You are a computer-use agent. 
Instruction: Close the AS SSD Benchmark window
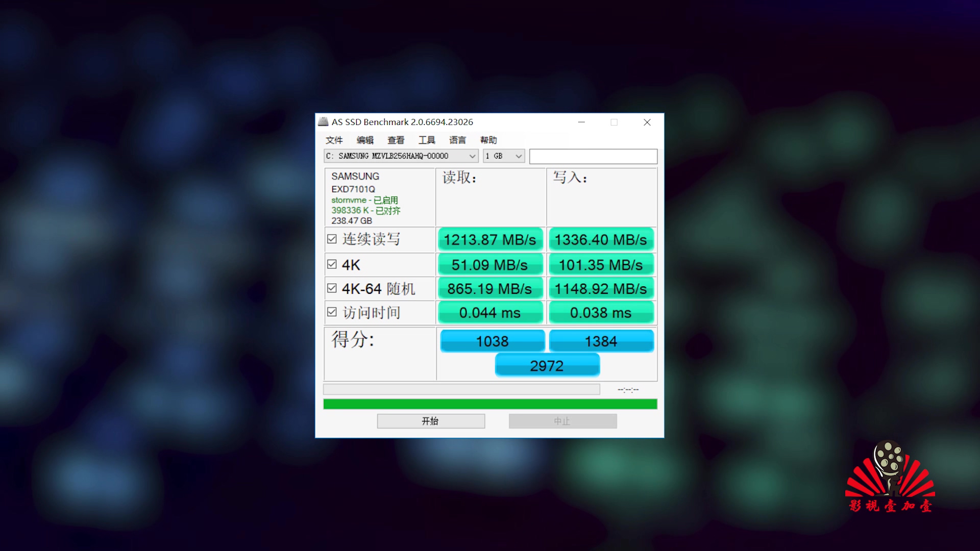(647, 122)
